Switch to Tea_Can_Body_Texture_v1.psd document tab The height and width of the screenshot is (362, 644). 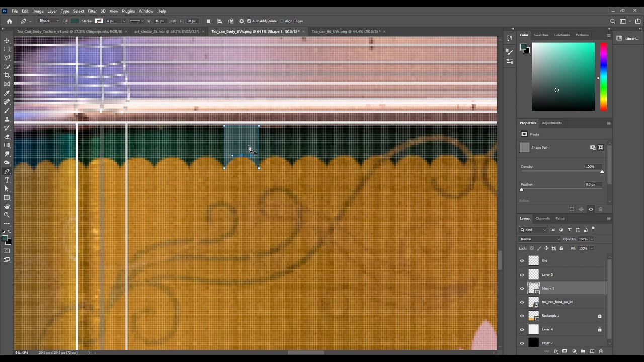[x=69, y=32]
